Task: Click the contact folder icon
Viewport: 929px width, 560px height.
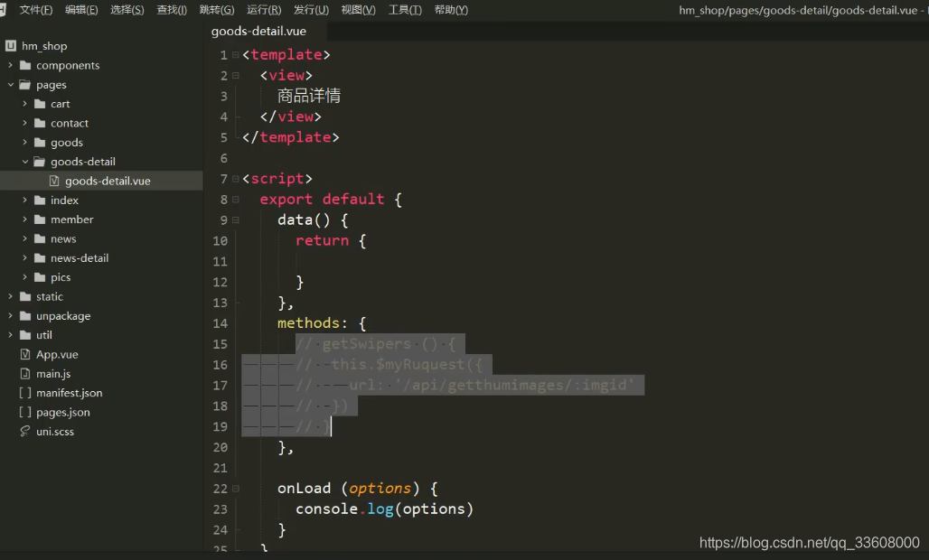Action: [40, 123]
